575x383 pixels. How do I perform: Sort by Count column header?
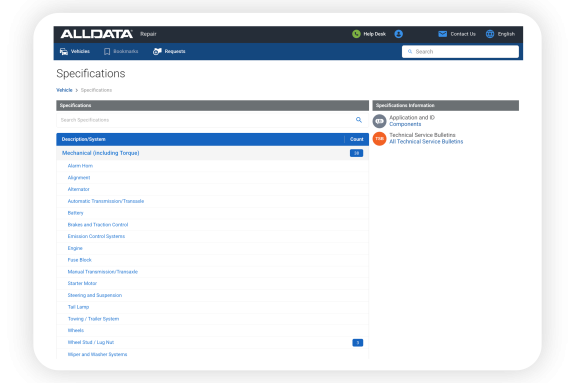tap(356, 139)
